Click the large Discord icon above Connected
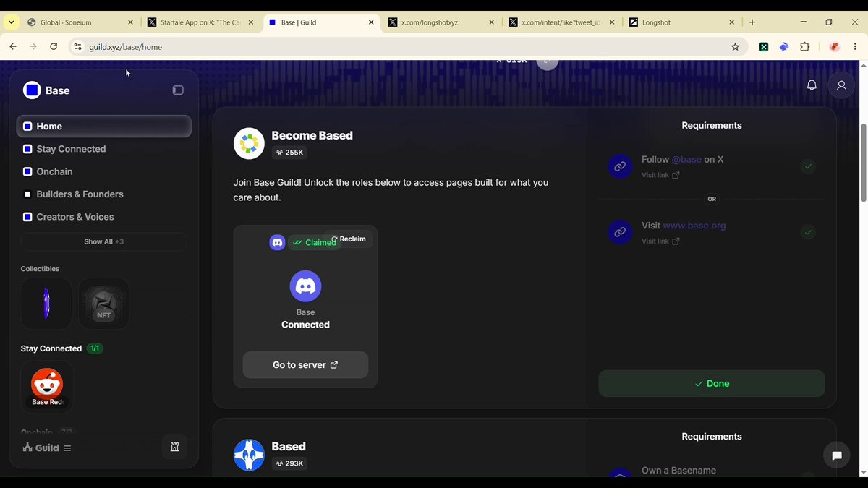Image resolution: width=868 pixels, height=488 pixels. (305, 286)
